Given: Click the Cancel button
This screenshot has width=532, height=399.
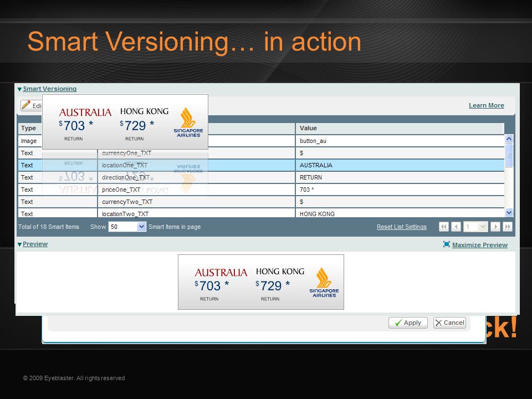Looking at the screenshot, I should (x=449, y=323).
